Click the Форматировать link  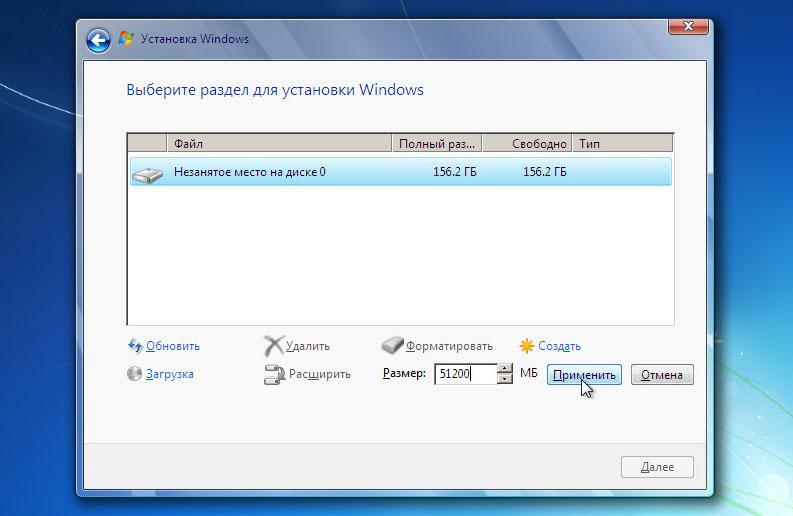(449, 346)
